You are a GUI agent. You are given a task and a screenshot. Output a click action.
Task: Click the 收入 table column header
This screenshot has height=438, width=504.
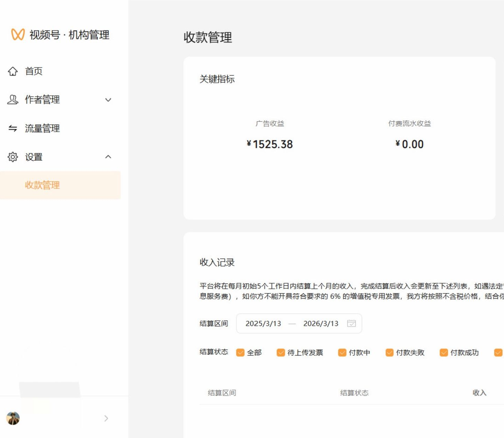479,393
